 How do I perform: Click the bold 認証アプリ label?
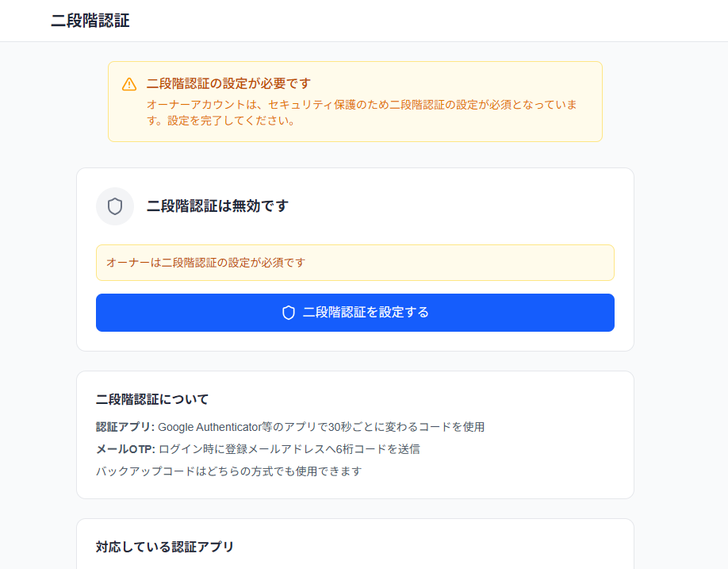[120, 426]
